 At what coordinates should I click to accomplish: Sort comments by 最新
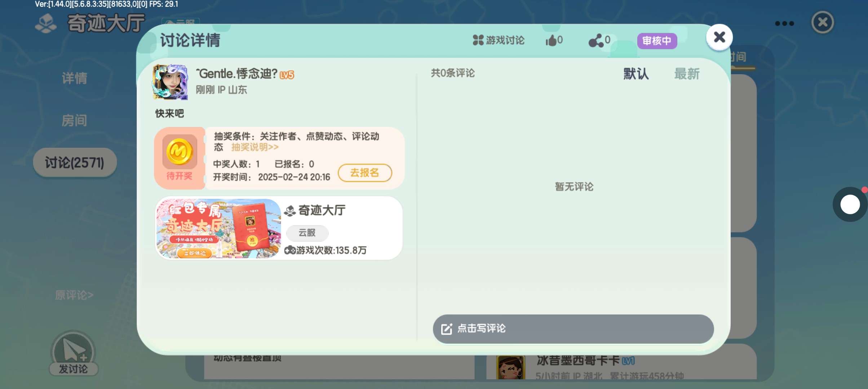pos(687,74)
